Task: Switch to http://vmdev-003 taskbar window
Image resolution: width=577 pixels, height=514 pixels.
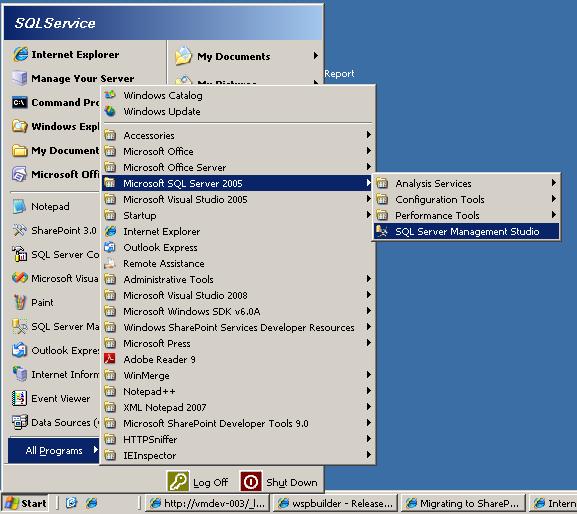Action: click(207, 503)
